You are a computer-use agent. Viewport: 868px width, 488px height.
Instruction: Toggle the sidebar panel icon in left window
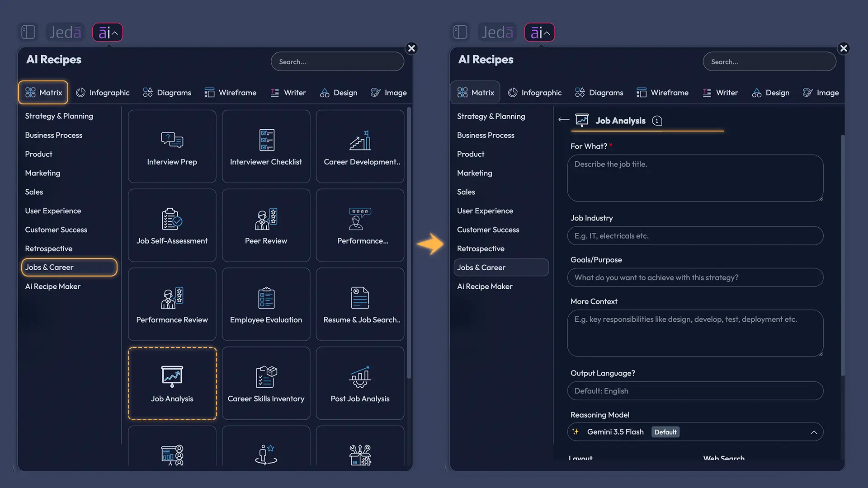pyautogui.click(x=28, y=32)
